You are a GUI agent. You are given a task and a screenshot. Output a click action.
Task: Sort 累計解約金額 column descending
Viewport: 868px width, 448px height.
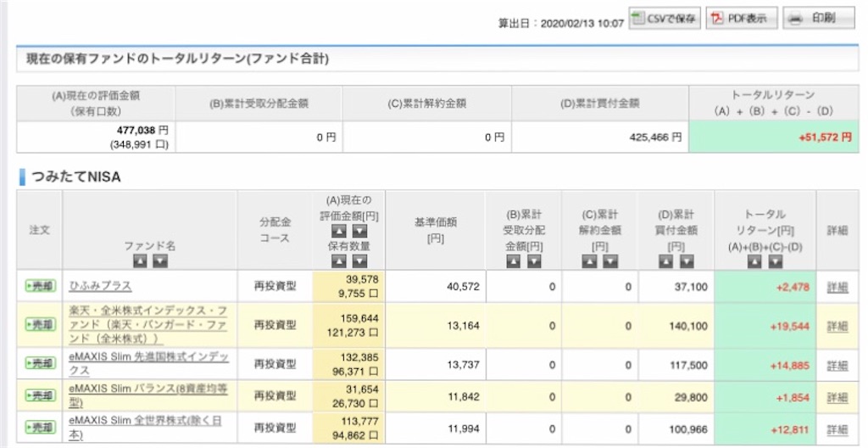pos(610,261)
